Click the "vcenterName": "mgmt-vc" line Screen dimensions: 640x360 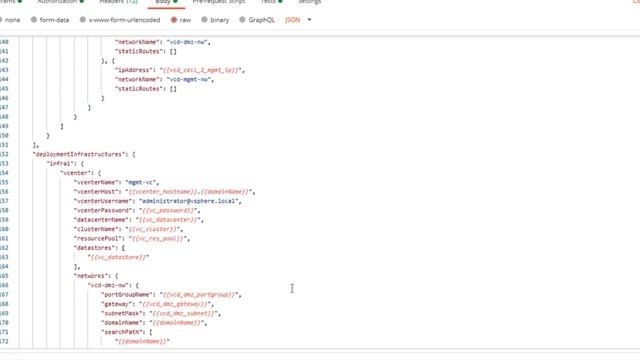pos(116,182)
